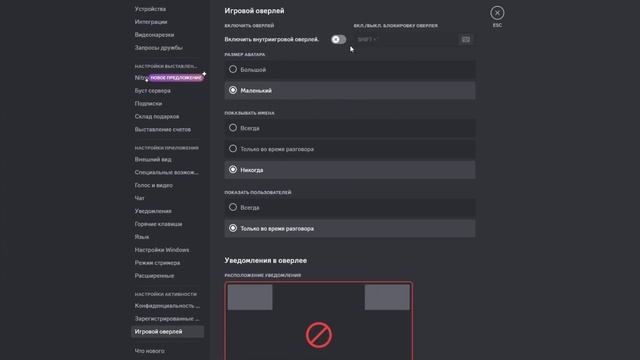
Task: Choose 'Всегда' under Показывать имена
Action: click(x=350, y=128)
